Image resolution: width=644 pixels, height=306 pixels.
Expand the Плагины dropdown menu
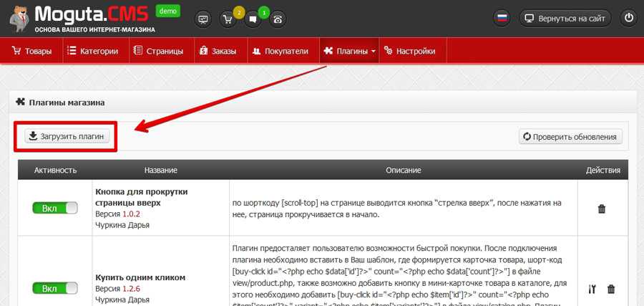tap(350, 51)
